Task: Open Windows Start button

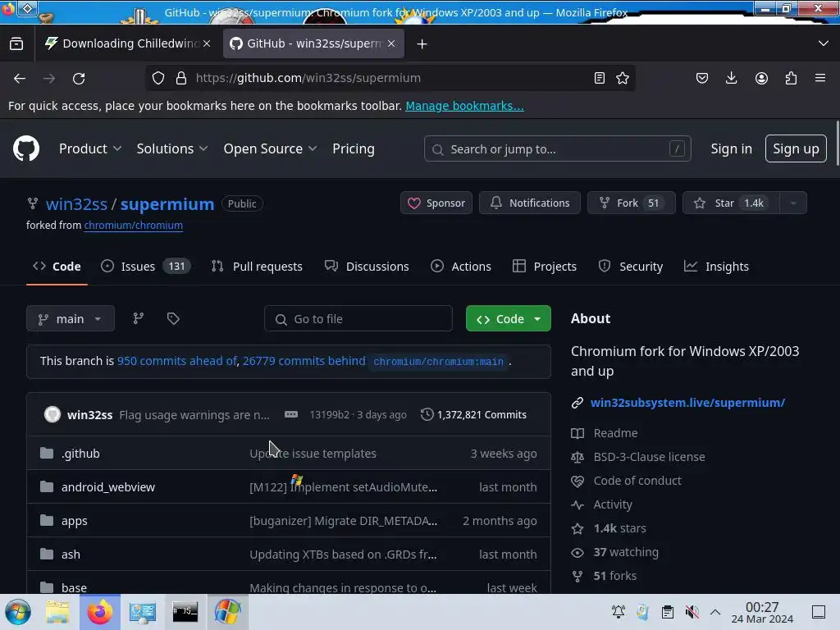Action: coord(18,612)
